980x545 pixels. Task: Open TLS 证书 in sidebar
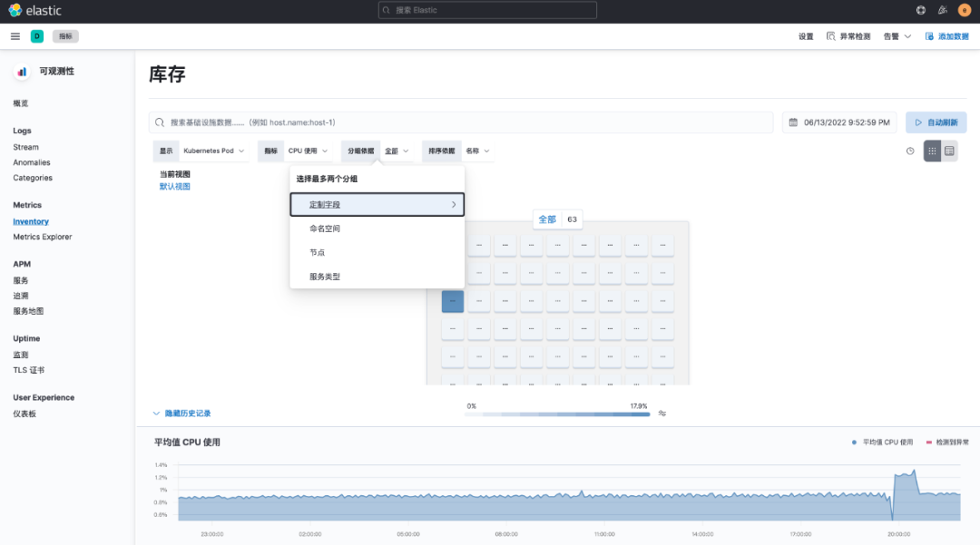[29, 370]
